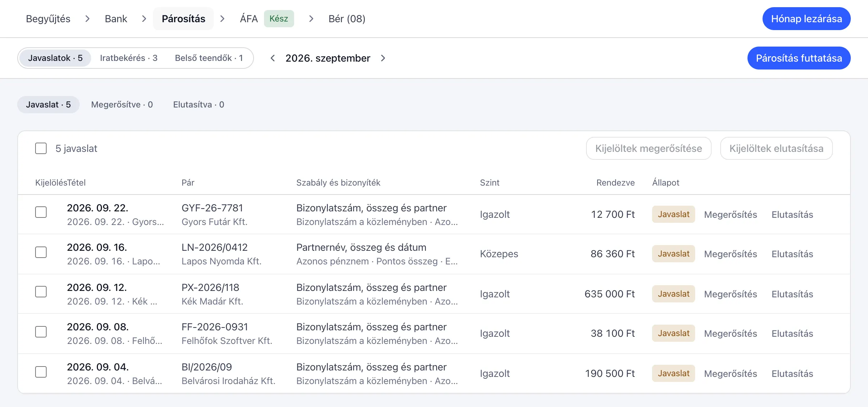Click Hónap lezárása button
Image resolution: width=868 pixels, height=407 pixels.
point(806,19)
